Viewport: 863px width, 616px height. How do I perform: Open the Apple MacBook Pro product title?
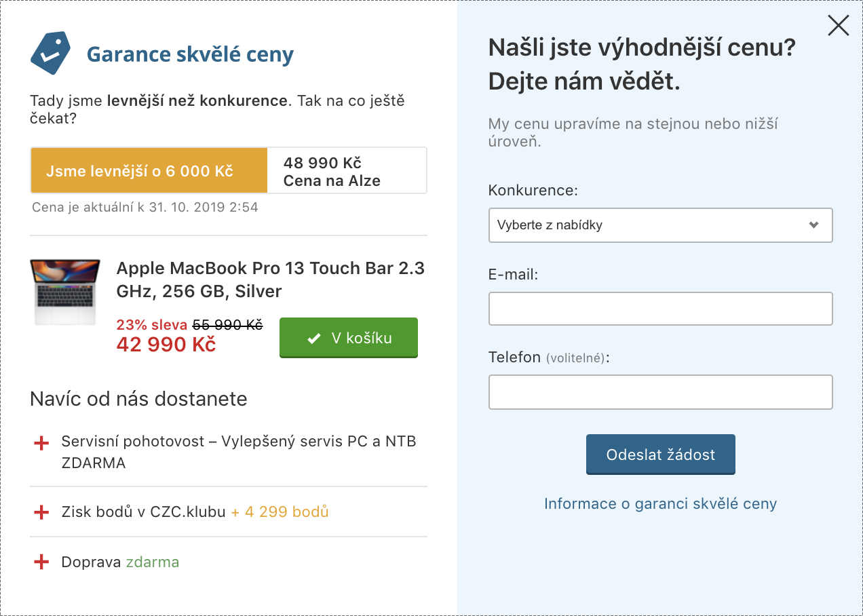[x=271, y=280]
